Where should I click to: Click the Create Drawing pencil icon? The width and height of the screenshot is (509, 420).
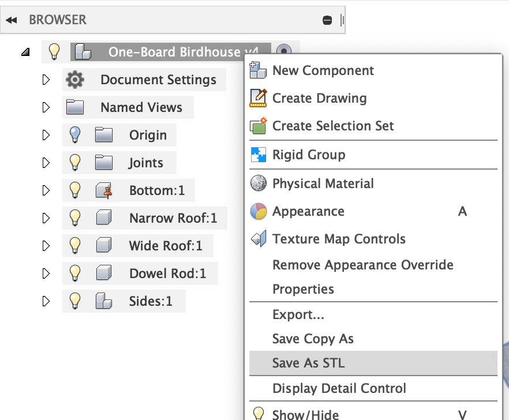click(258, 97)
